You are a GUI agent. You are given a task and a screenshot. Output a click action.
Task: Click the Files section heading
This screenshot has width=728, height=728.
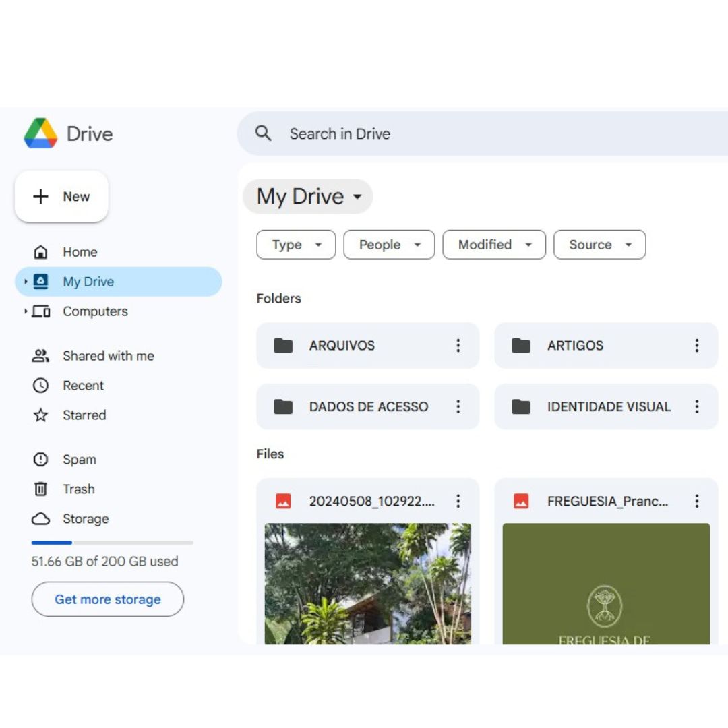tap(270, 454)
